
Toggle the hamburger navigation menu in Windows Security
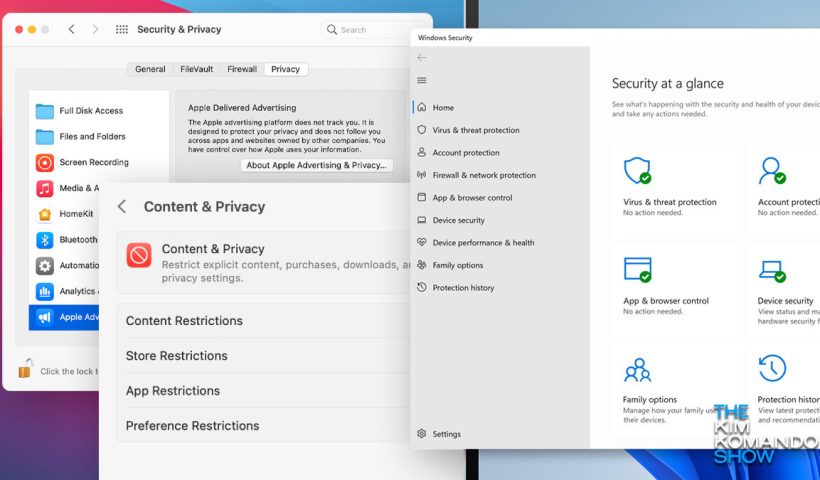pos(422,80)
